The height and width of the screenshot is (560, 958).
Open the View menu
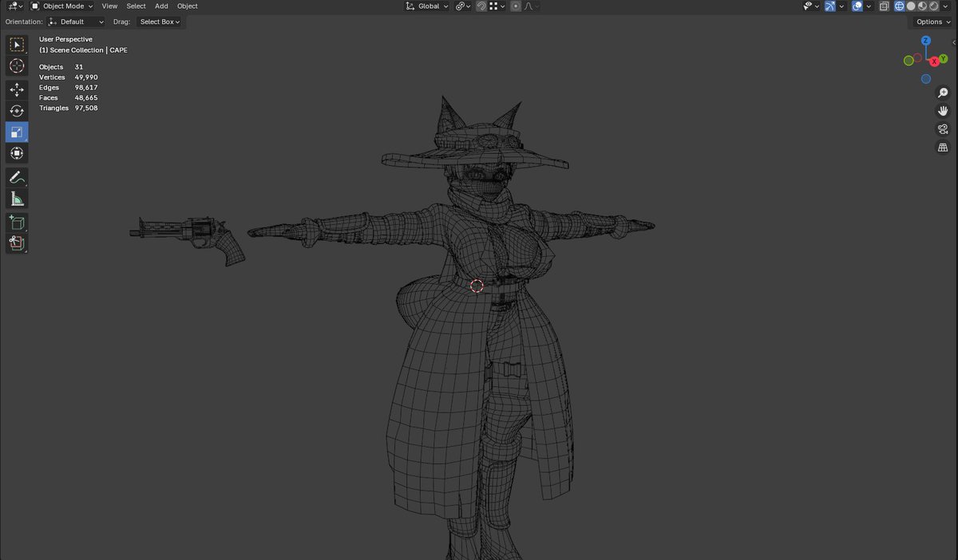pyautogui.click(x=109, y=6)
